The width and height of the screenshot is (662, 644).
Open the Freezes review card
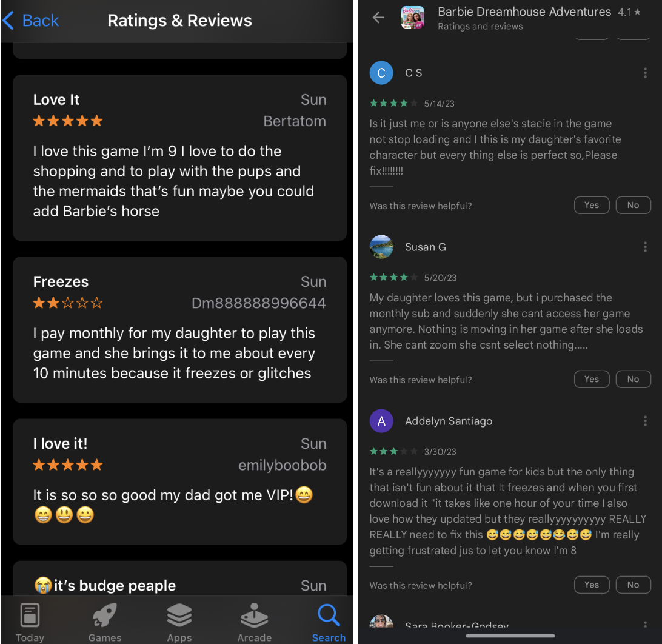click(x=180, y=329)
